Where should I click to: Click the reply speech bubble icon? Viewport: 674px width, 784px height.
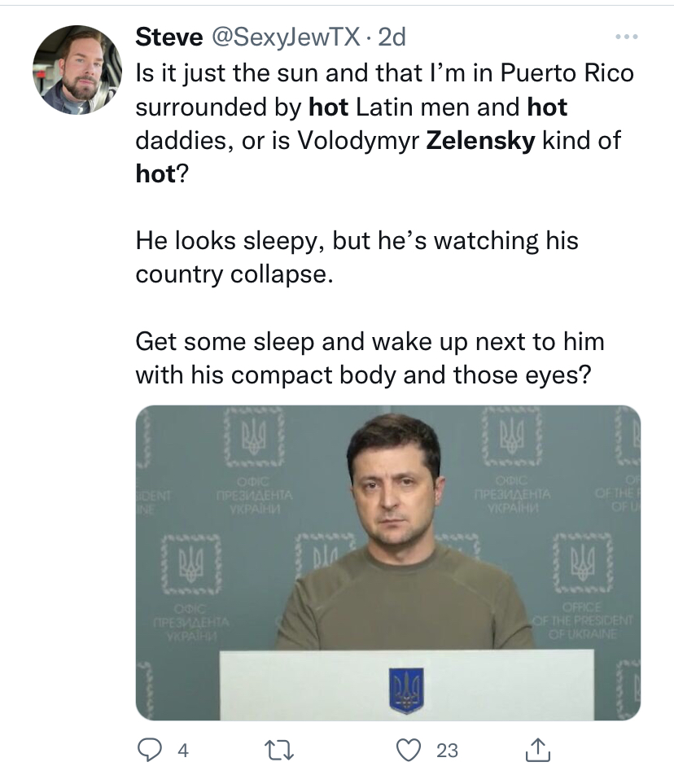148,750
